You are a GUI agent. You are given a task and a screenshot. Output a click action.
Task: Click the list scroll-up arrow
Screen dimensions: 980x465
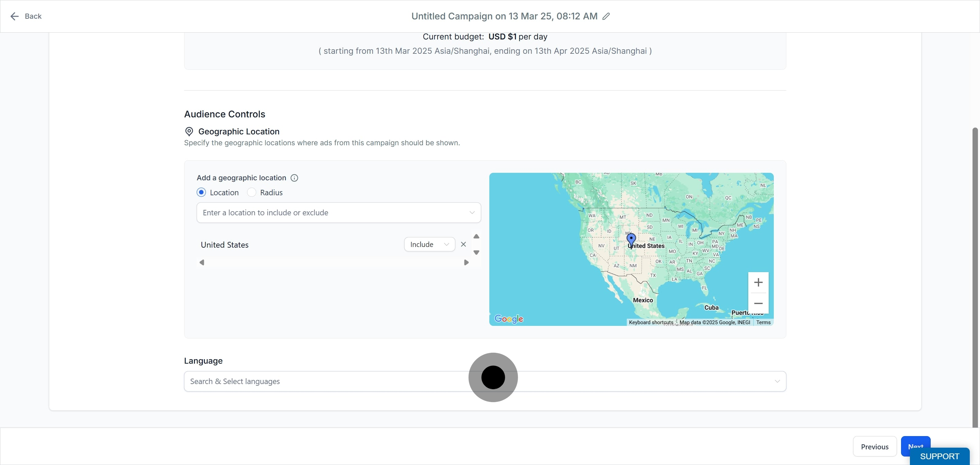pyautogui.click(x=476, y=236)
